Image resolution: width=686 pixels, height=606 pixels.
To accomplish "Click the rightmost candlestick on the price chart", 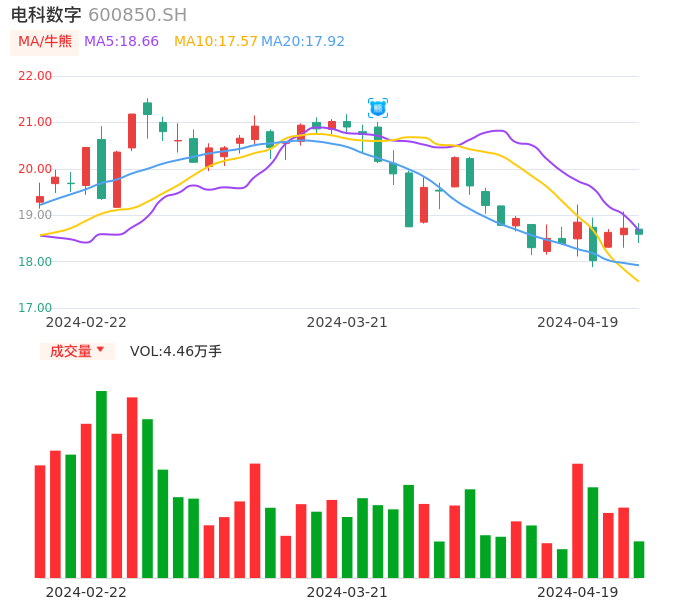I will (x=639, y=231).
